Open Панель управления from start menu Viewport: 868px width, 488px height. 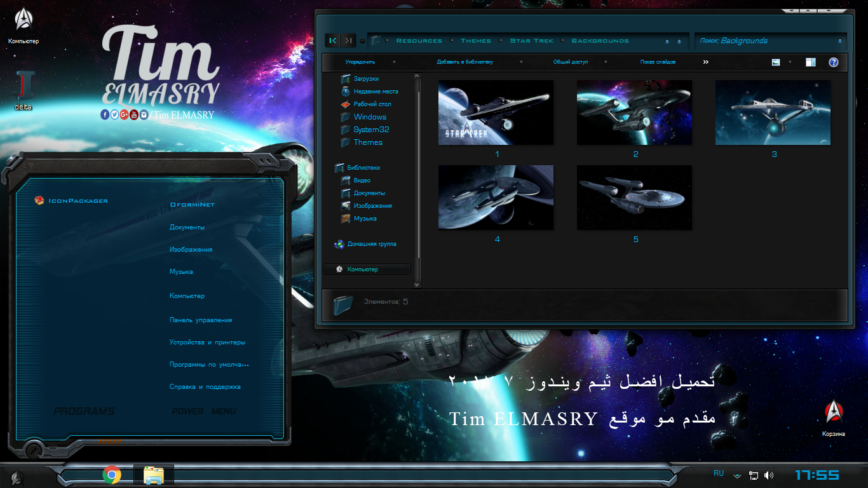[201, 320]
